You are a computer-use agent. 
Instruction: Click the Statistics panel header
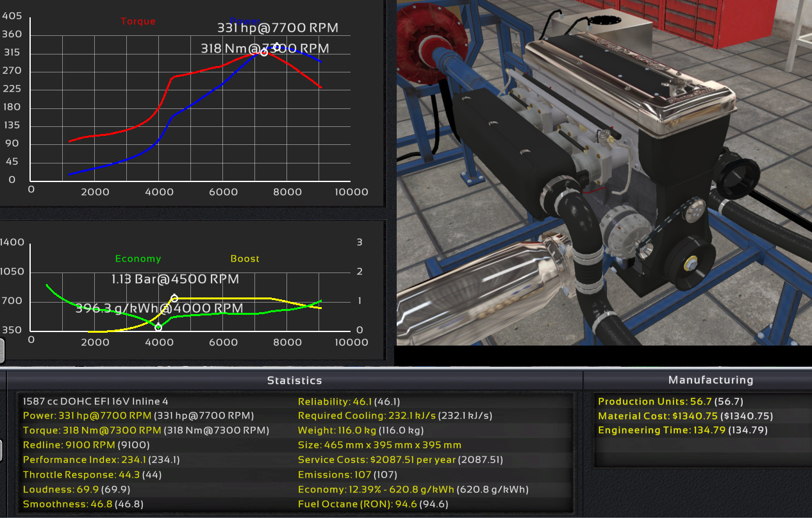point(294,380)
